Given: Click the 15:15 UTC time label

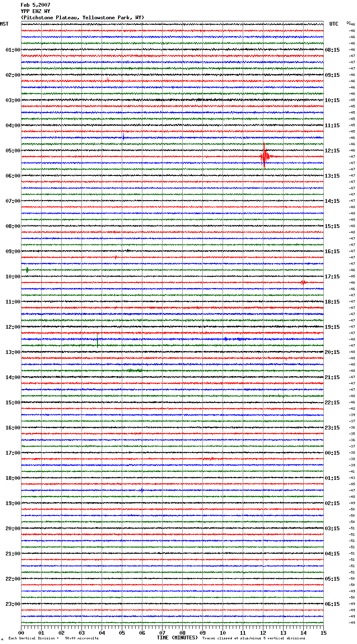Looking at the screenshot, I should pyautogui.click(x=332, y=226).
